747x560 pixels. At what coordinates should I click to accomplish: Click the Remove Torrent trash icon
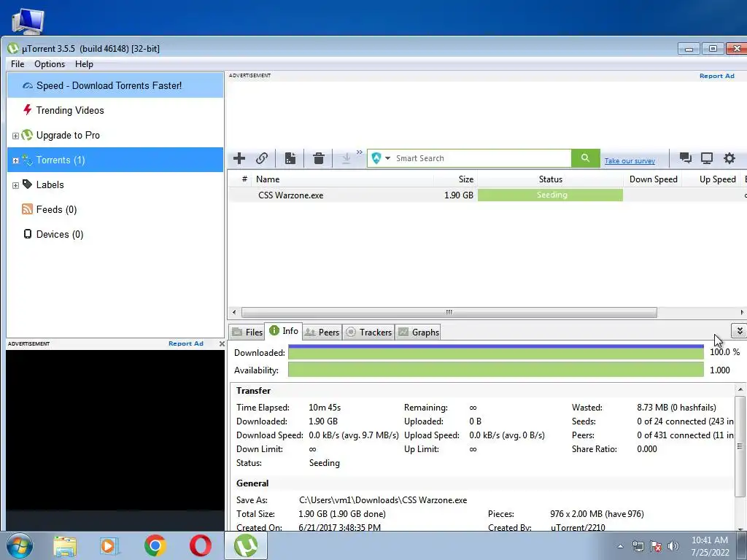tap(319, 158)
